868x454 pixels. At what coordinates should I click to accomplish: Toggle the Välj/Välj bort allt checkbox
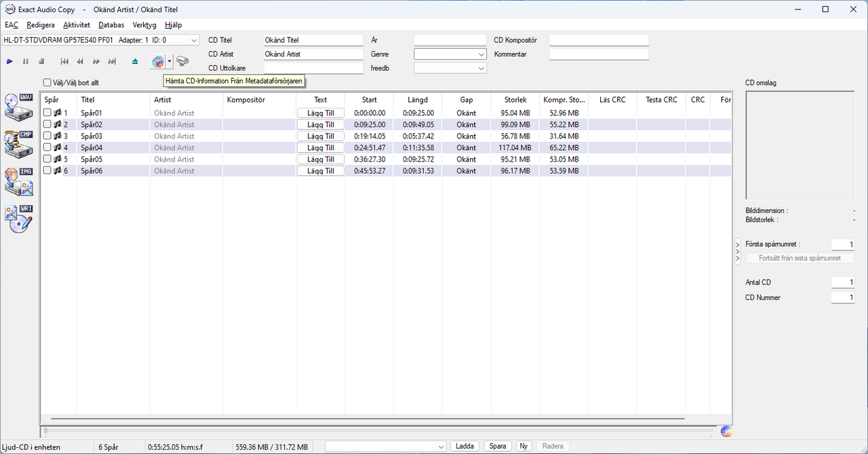(47, 83)
